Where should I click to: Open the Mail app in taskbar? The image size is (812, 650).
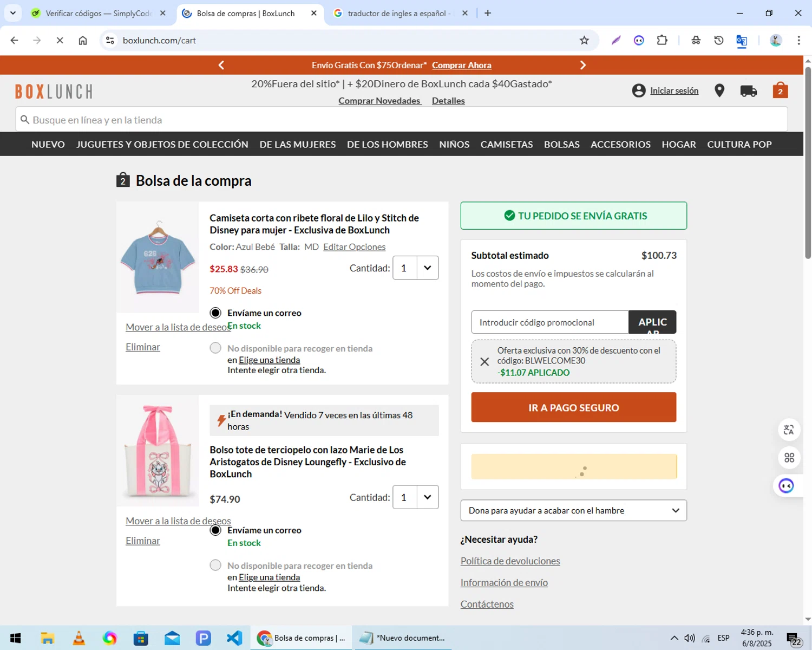[x=172, y=638]
